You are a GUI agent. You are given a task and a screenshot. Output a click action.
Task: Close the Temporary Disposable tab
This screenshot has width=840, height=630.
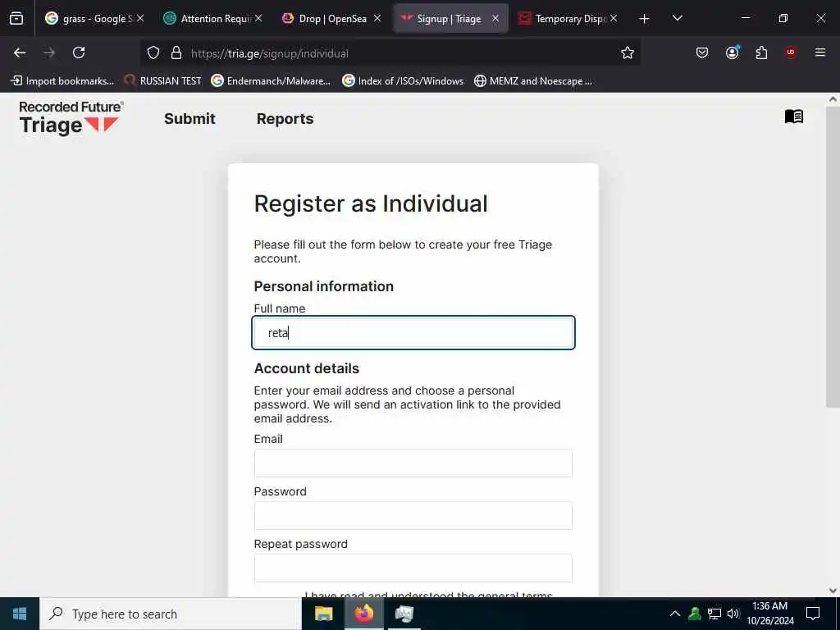pos(614,18)
